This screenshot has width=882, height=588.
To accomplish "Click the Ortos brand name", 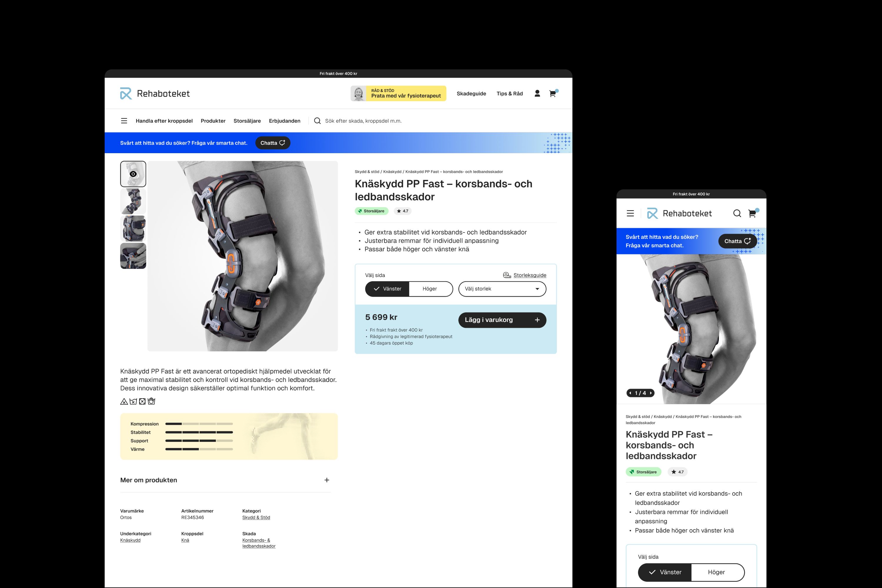I will click(x=126, y=517).
